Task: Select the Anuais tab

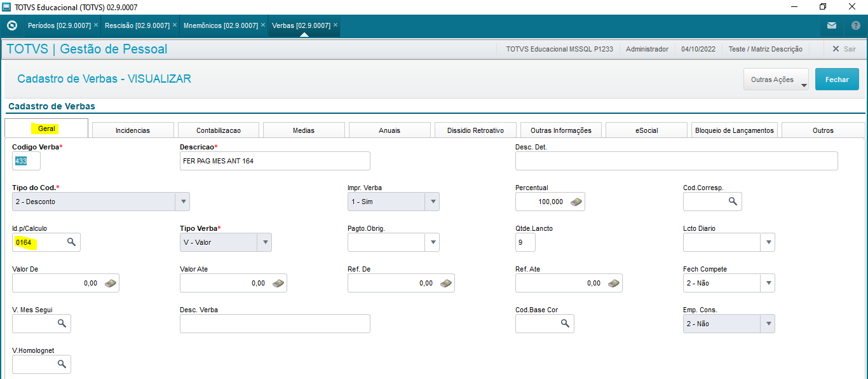Action: 390,130
